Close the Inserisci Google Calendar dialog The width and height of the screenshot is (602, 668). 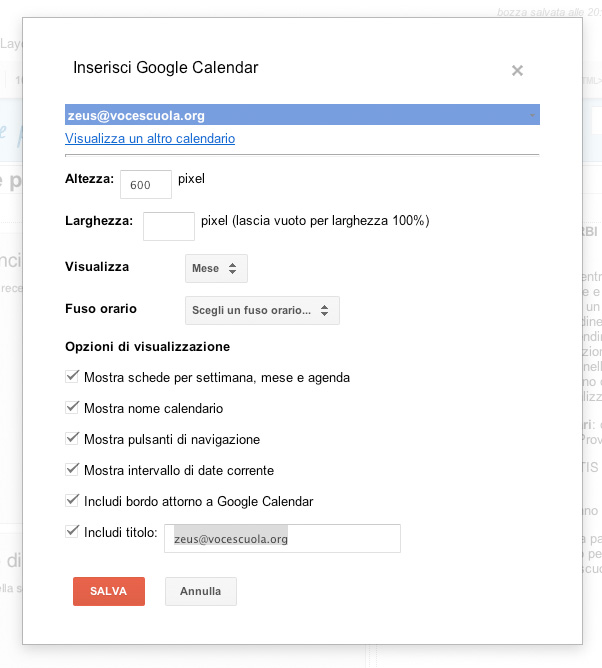(517, 71)
